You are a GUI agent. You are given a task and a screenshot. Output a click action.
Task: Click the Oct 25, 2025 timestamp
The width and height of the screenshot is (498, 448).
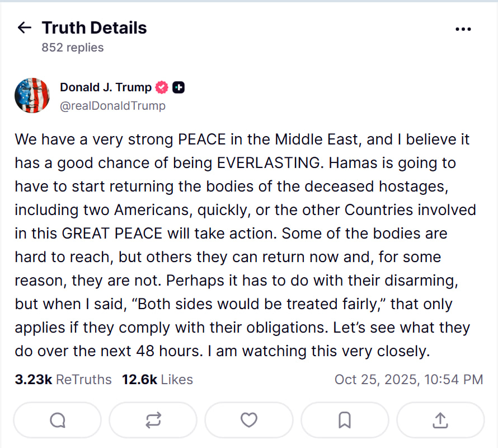tap(408, 379)
